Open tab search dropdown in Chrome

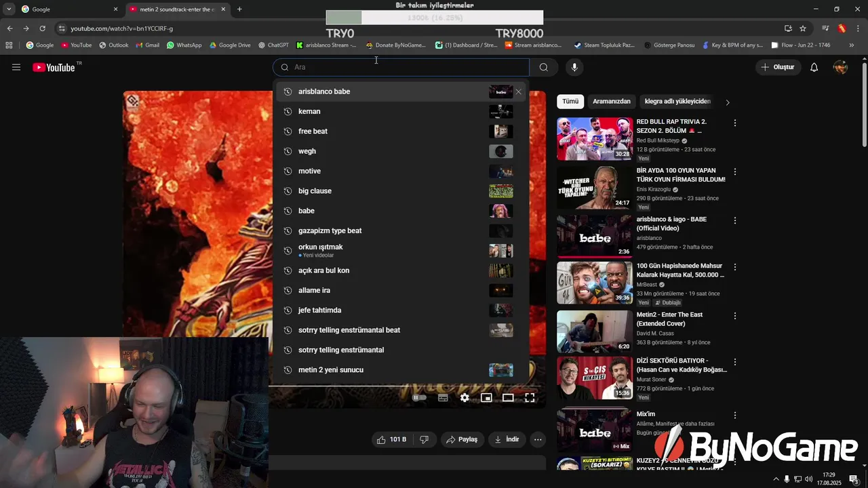(x=9, y=9)
